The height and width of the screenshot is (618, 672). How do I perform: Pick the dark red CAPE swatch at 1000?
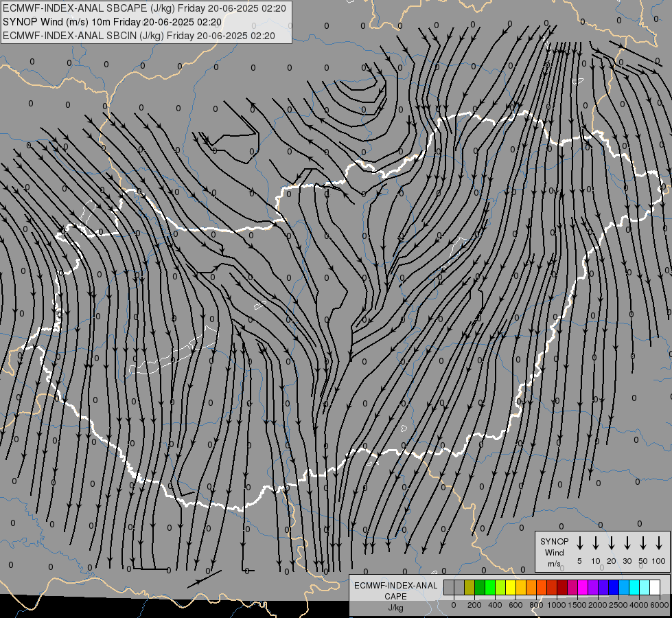pos(562,588)
